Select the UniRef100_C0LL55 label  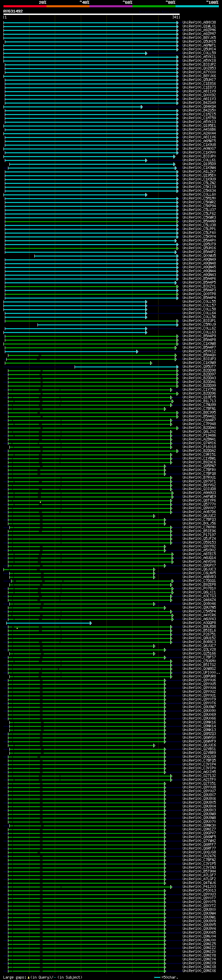tap(199, 302)
